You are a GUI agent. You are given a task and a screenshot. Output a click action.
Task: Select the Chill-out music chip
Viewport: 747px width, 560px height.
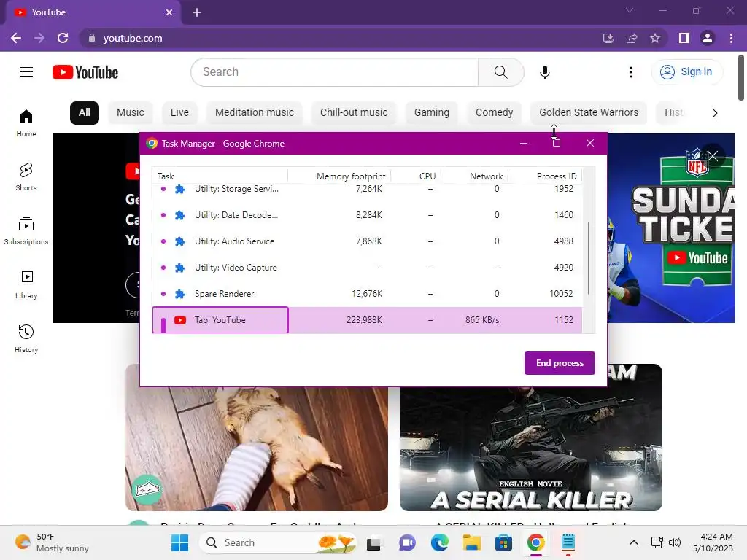354,113
